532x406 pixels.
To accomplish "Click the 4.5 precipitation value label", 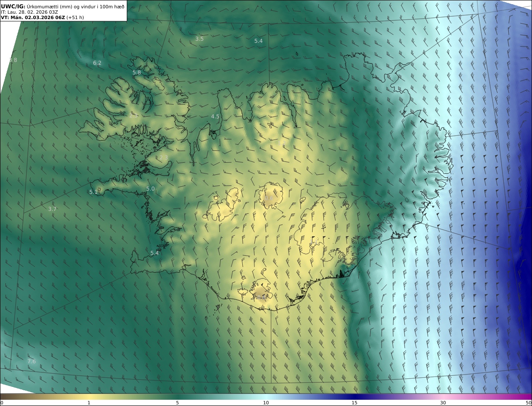I will 215,117.
